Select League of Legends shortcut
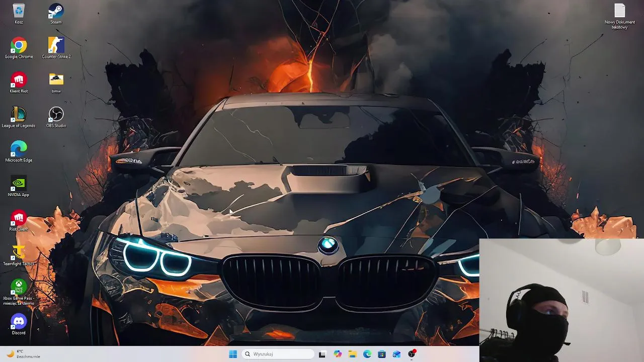The width and height of the screenshot is (644, 362). click(19, 117)
